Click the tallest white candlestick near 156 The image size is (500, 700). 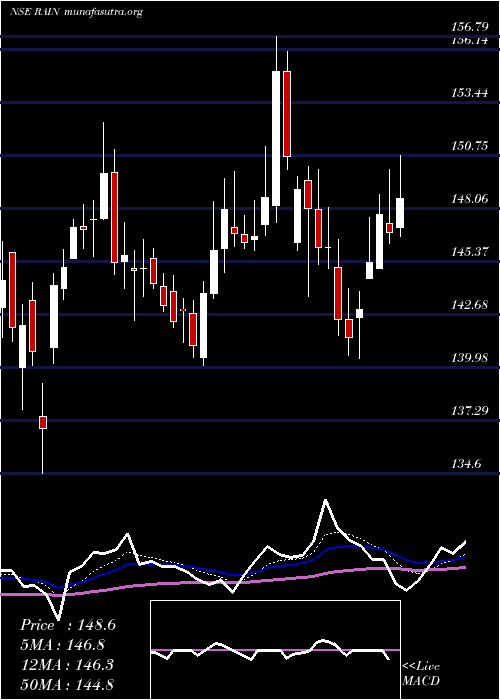[x=276, y=138]
